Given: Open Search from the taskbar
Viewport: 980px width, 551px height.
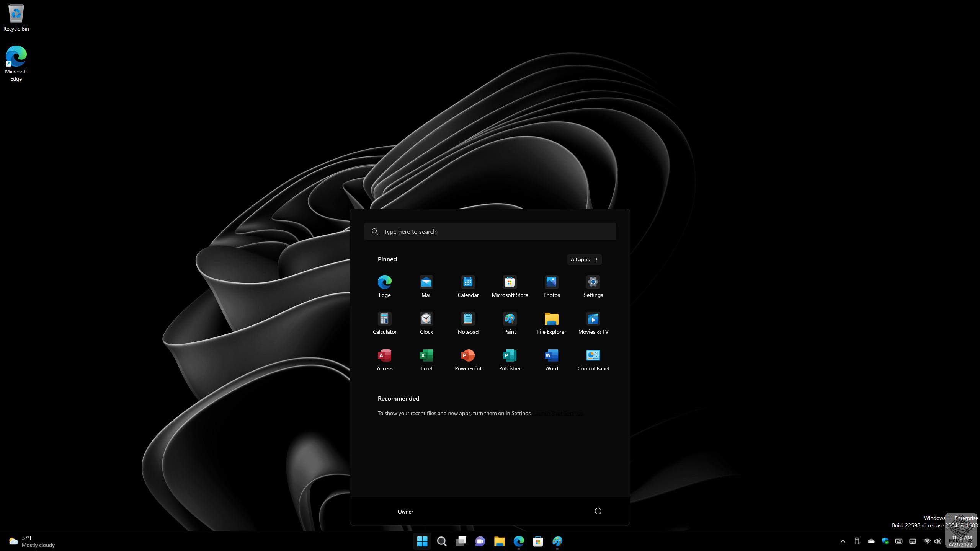Looking at the screenshot, I should tap(442, 541).
